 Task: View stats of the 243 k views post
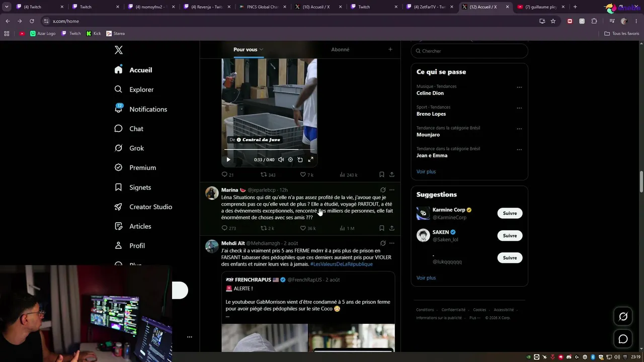(348, 174)
